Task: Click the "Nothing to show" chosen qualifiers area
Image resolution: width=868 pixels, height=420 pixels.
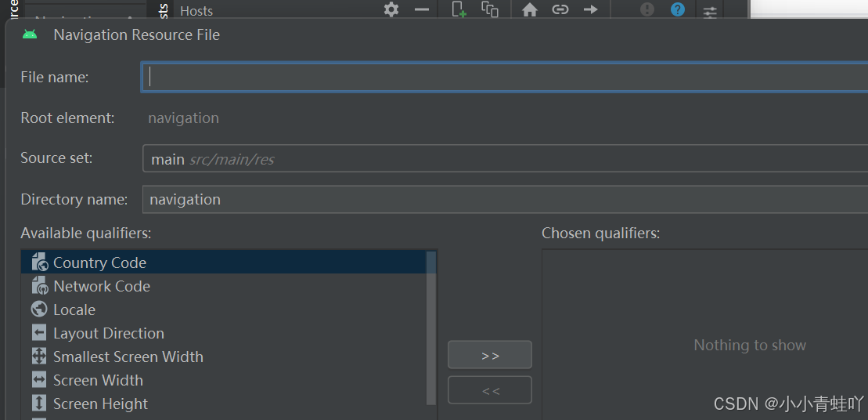Action: tap(750, 346)
